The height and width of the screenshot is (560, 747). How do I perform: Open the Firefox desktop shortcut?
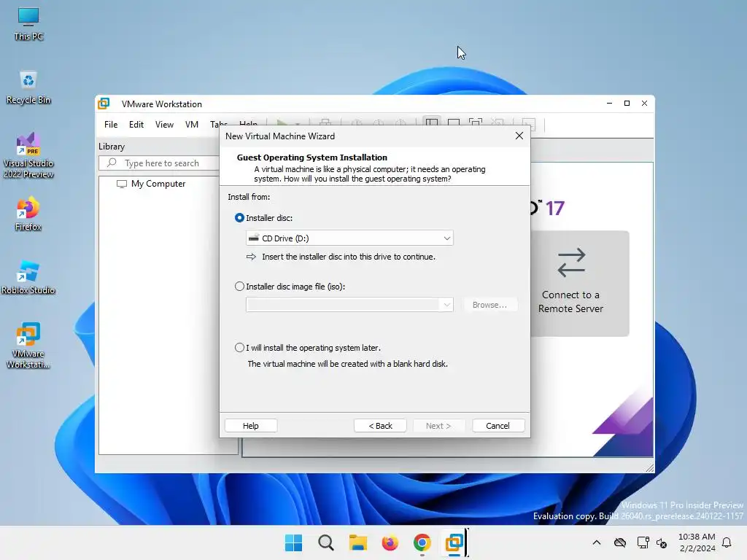[x=28, y=214]
